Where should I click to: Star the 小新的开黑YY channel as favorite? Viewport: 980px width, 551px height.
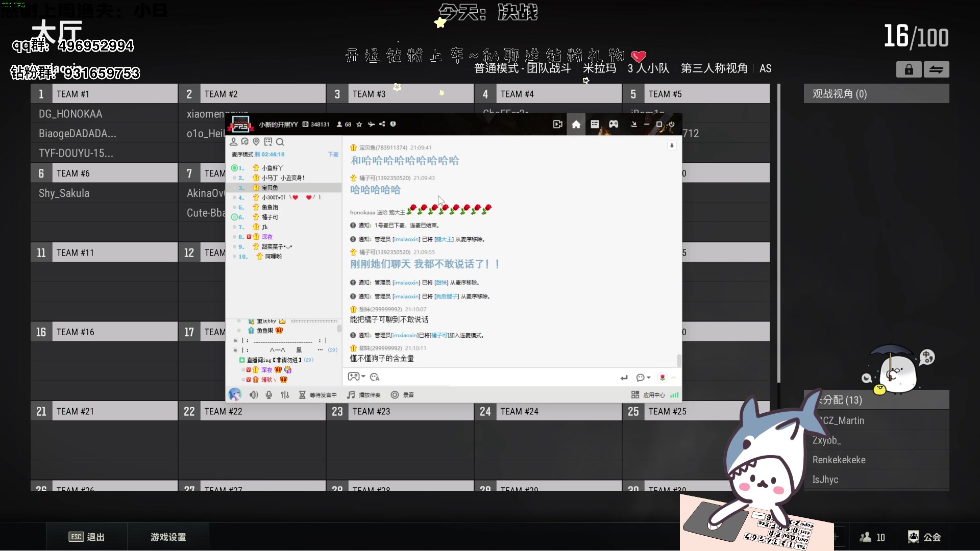359,124
